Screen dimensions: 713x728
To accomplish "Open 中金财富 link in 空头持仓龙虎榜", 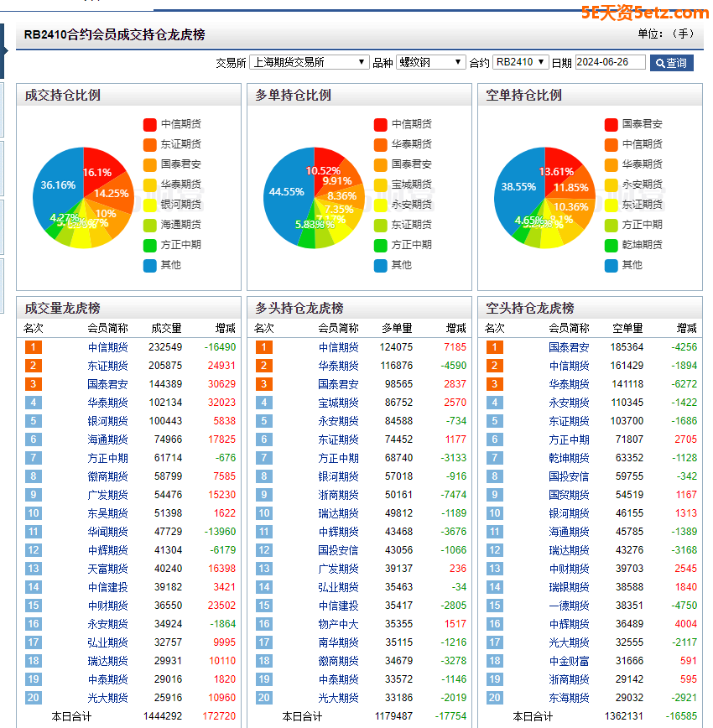I will coord(569,661).
